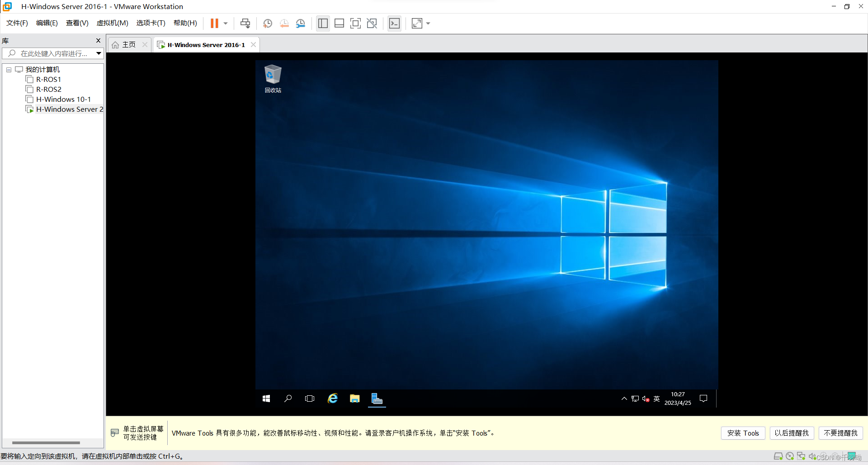
Task: Open the Recycle Bin icon in the guest desktop
Action: 273,79
